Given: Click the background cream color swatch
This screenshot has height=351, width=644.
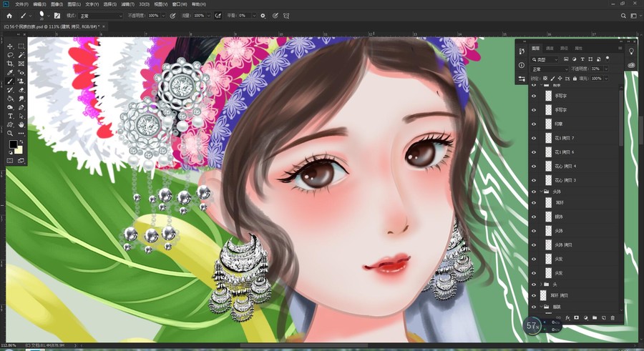Looking at the screenshot, I should (19, 149).
